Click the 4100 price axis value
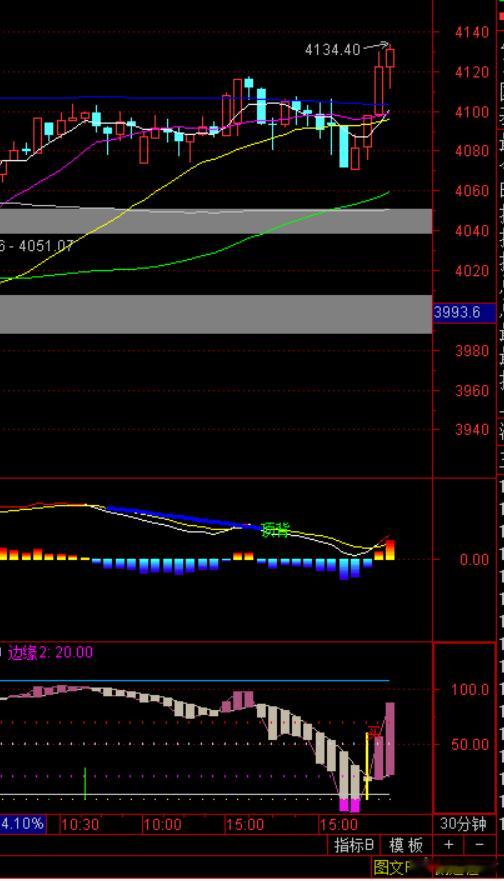The height and width of the screenshot is (881, 504). click(472, 112)
